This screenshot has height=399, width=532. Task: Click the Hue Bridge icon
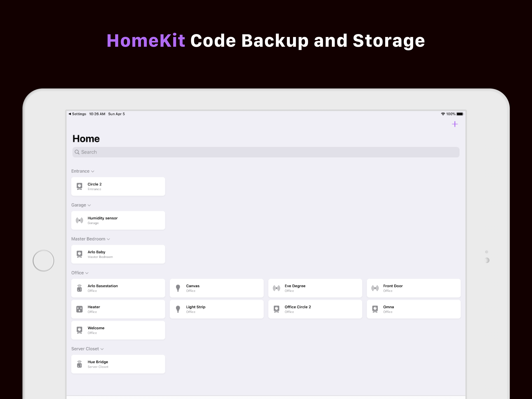(79, 364)
